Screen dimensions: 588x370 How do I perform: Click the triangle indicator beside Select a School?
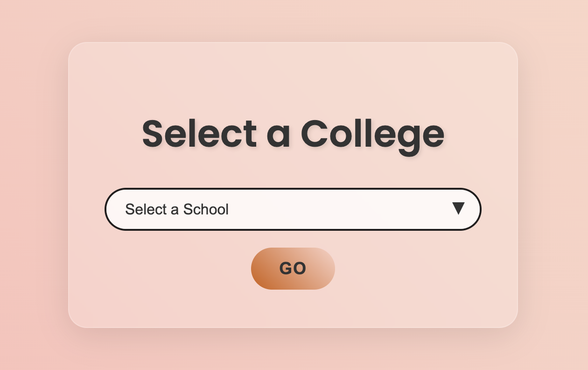(x=458, y=208)
